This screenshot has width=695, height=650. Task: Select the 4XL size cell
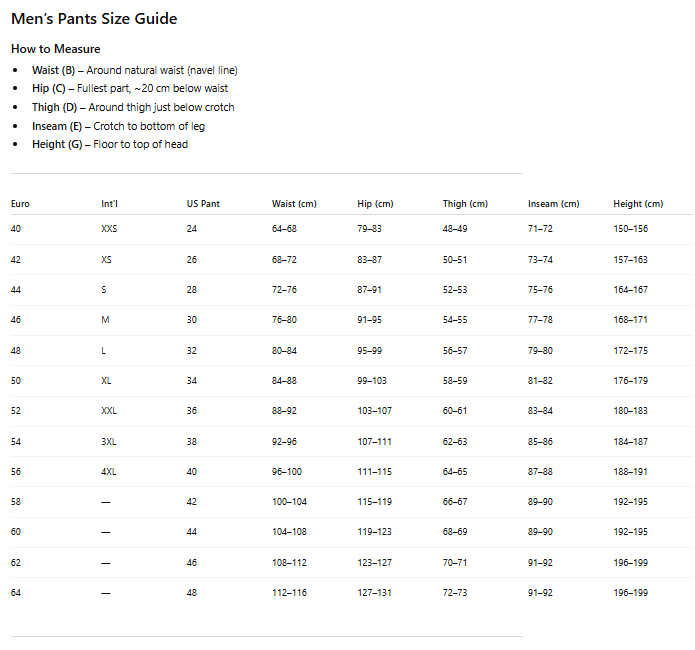(x=109, y=472)
